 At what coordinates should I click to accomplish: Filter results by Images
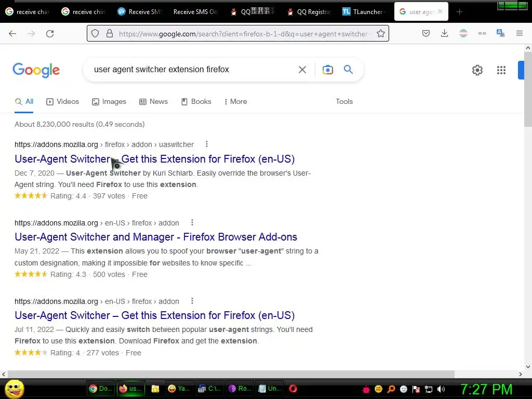point(109,101)
